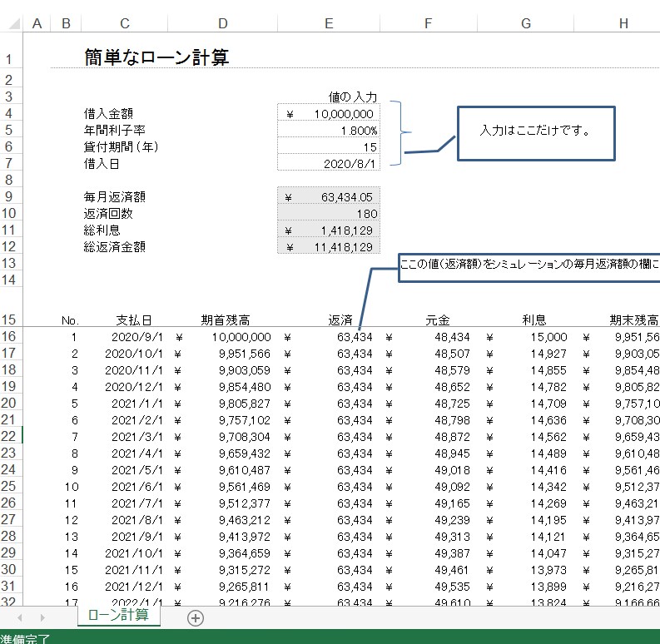Select the monthly repayment cell 63,434.05
Viewport: 660px width, 644px height.
pyautogui.click(x=329, y=197)
